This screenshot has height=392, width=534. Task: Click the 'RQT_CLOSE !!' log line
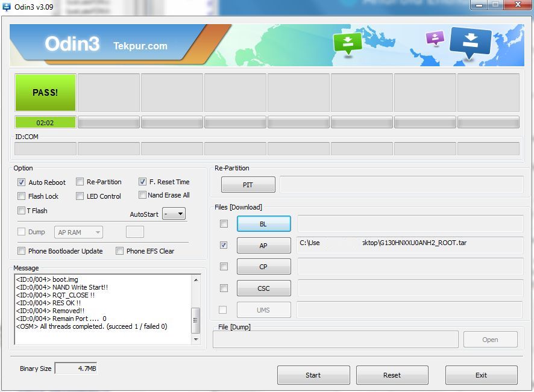(x=55, y=295)
